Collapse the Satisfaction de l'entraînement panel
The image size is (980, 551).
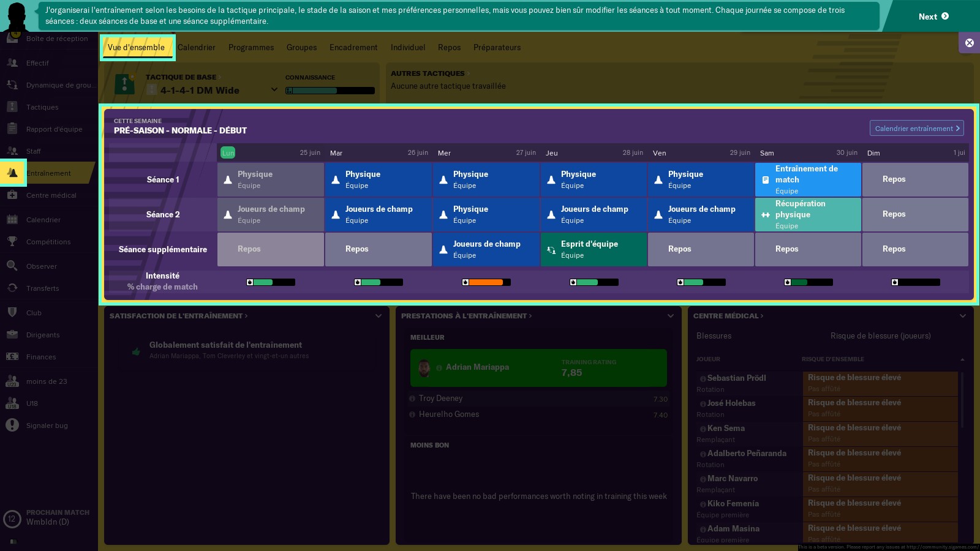tap(378, 316)
